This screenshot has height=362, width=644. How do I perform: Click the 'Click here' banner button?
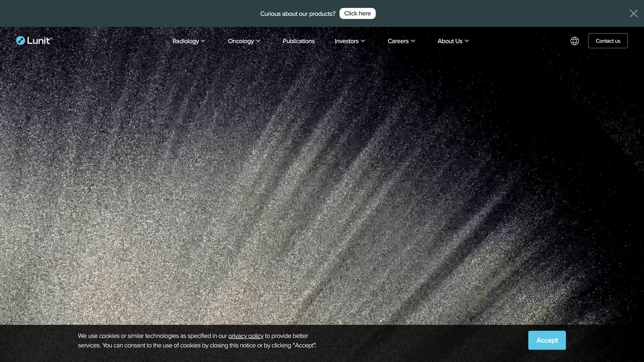click(357, 13)
